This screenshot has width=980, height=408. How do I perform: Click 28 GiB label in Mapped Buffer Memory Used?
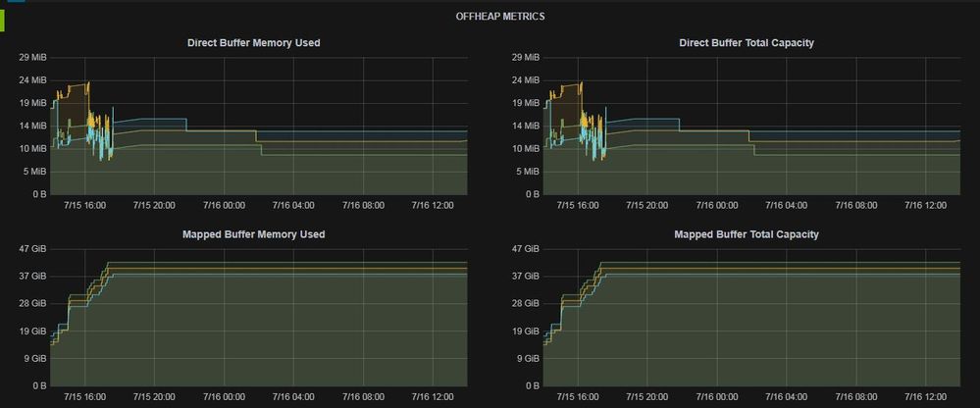pyautogui.click(x=33, y=304)
